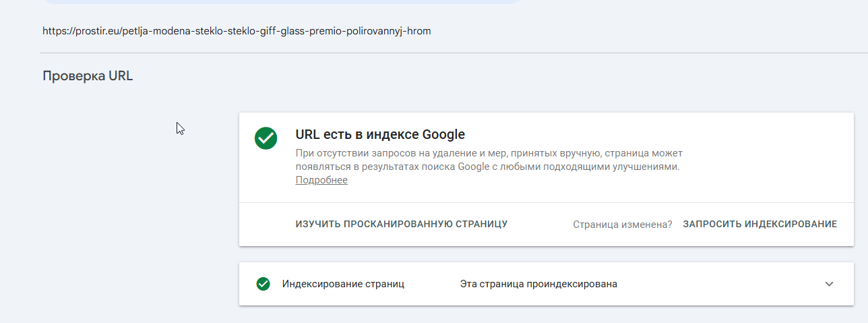
Task: Click the words 'поиска Google' in the description
Action: [x=458, y=167]
